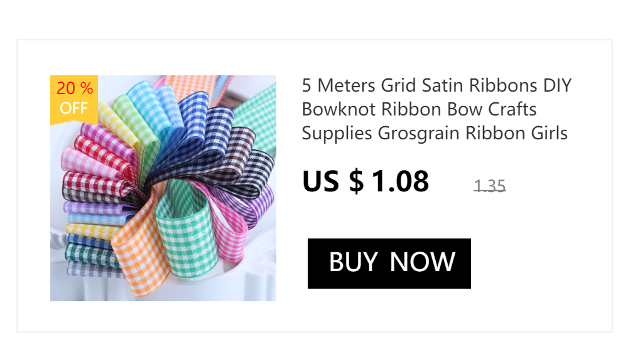628x364 pixels.
Task: Select the US $ 1.08 sale price
Action: [365, 181]
